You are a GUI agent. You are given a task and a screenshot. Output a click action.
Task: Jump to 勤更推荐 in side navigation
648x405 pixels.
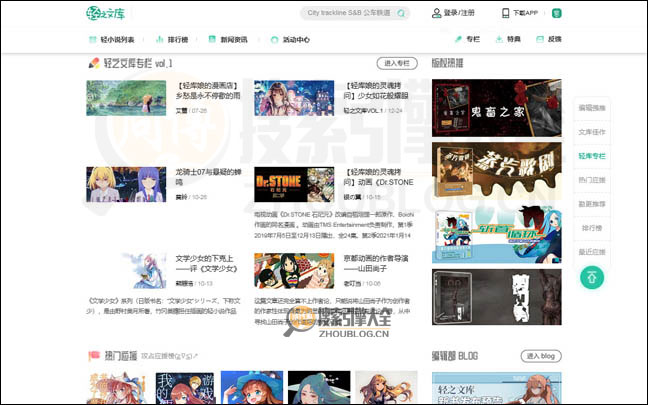click(592, 204)
